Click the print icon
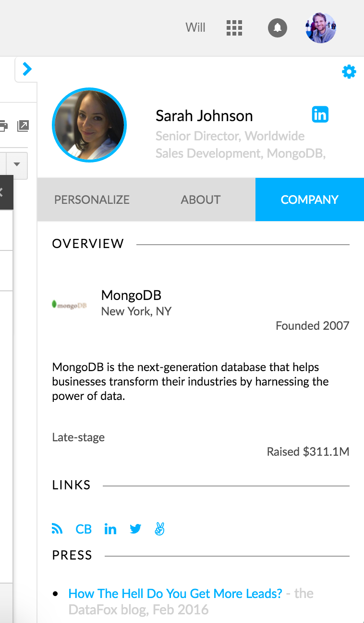Image resolution: width=364 pixels, height=623 pixels. point(3,126)
